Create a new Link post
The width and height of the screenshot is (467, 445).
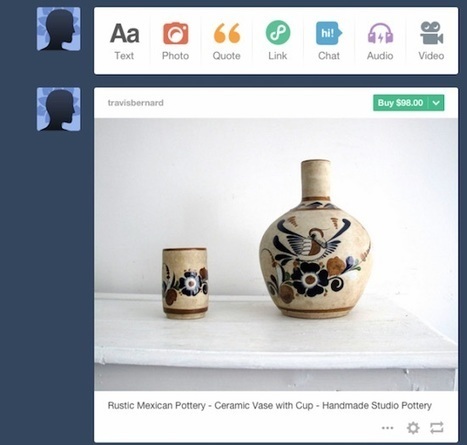tap(278, 41)
